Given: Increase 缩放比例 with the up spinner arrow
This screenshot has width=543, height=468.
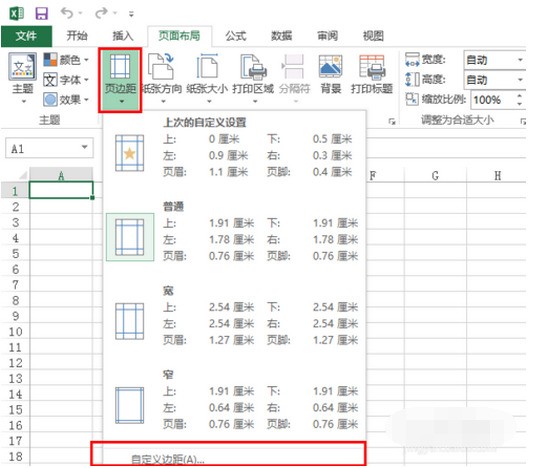Looking at the screenshot, I should pyautogui.click(x=519, y=96).
